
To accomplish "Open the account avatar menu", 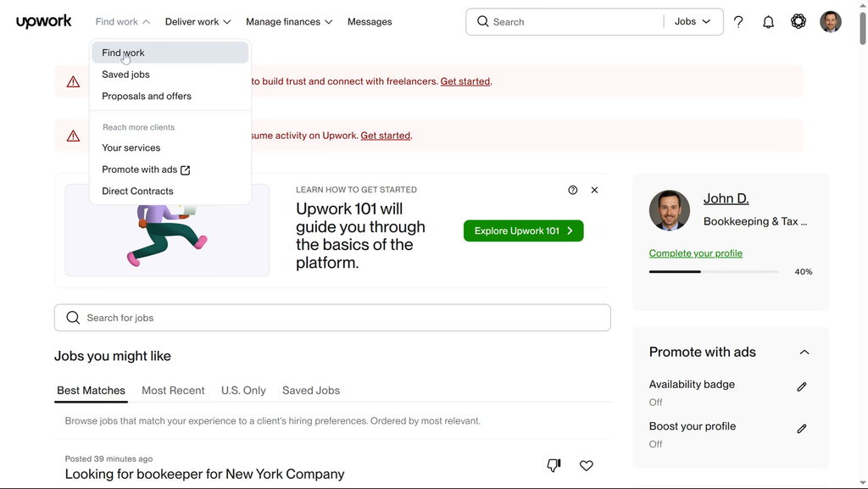I will click(830, 22).
